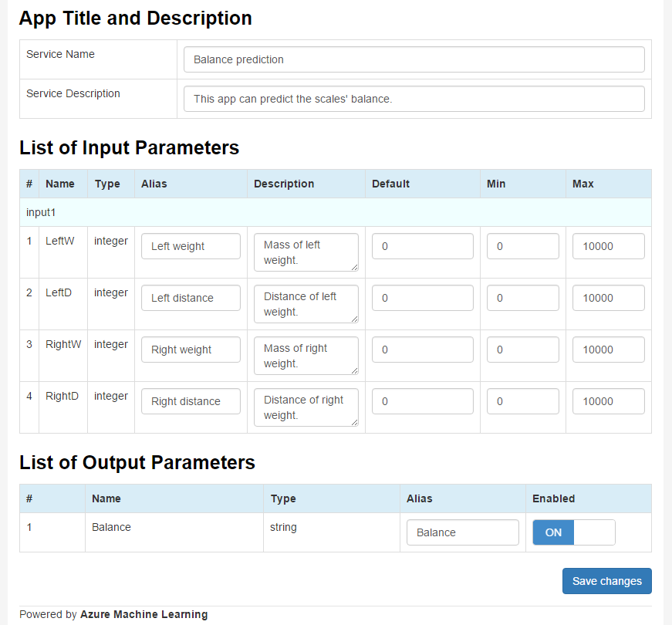Click the LeftW Max value field

pos(609,246)
